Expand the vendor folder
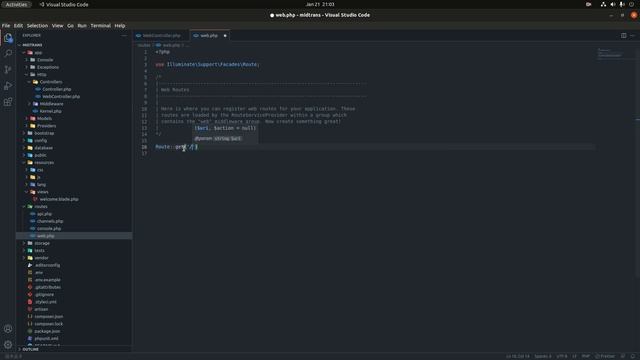This screenshot has height=360, width=640. pos(42,258)
